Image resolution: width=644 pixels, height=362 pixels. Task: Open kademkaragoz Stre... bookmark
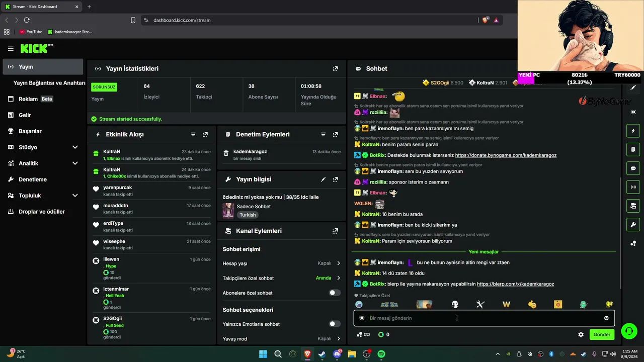click(x=70, y=32)
